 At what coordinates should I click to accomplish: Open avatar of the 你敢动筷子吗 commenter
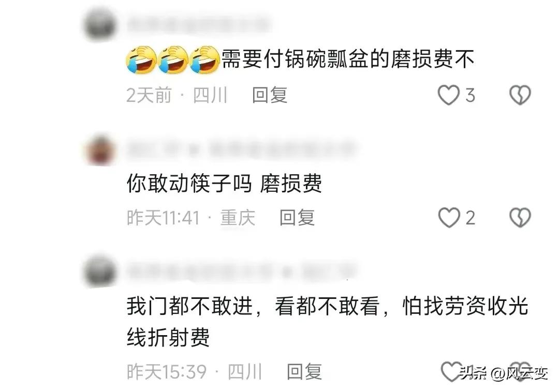pyautogui.click(x=101, y=149)
